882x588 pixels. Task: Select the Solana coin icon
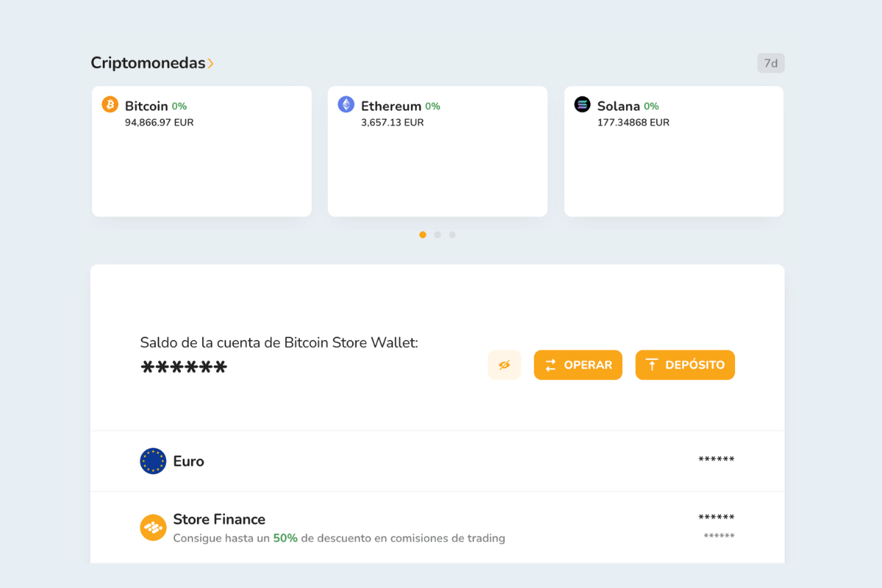point(582,105)
